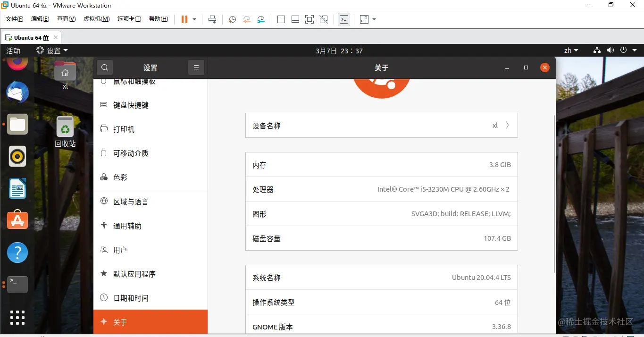Select the Ubuntu 64 位 VM tab
The image size is (644, 337).
[x=31, y=37]
